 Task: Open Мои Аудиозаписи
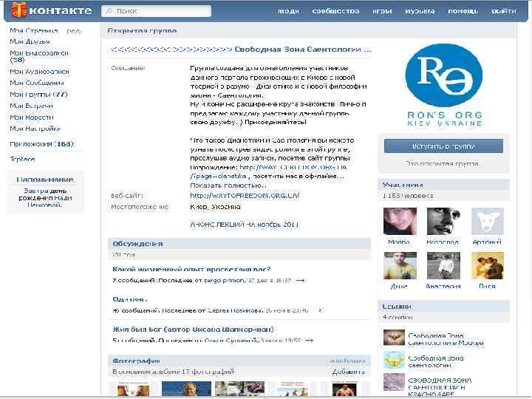click(x=39, y=72)
